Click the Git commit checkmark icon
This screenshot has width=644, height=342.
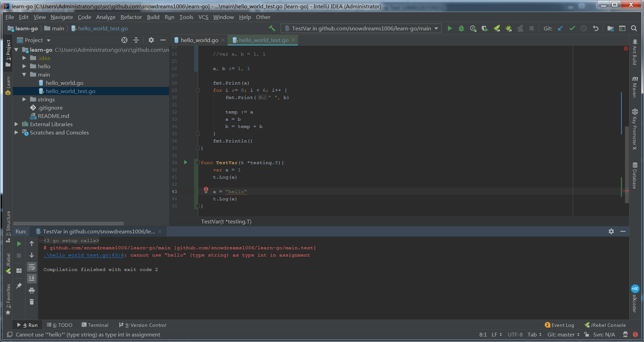pyautogui.click(x=572, y=28)
